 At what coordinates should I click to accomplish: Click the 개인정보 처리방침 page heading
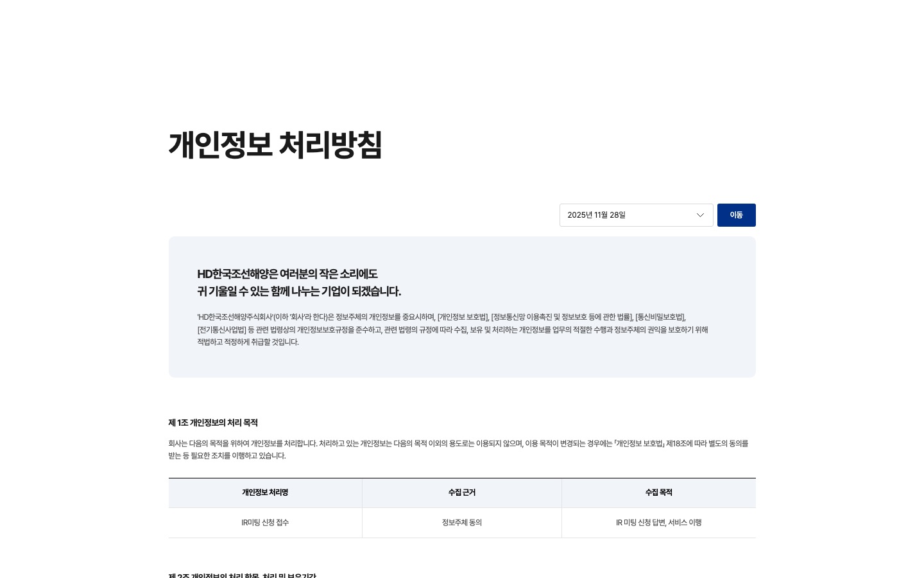pos(275,145)
